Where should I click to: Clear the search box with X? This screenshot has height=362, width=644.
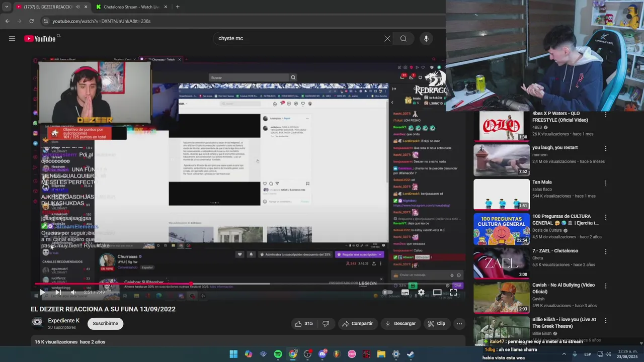[387, 39]
